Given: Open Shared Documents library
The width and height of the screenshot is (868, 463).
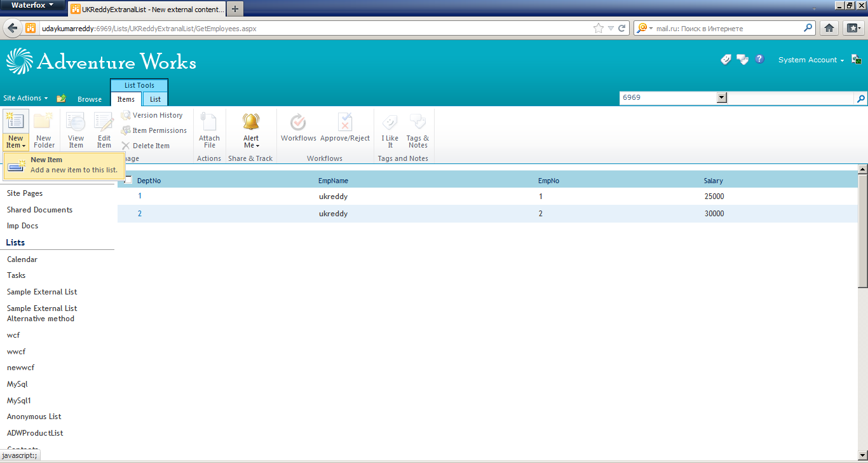Looking at the screenshot, I should tap(39, 210).
